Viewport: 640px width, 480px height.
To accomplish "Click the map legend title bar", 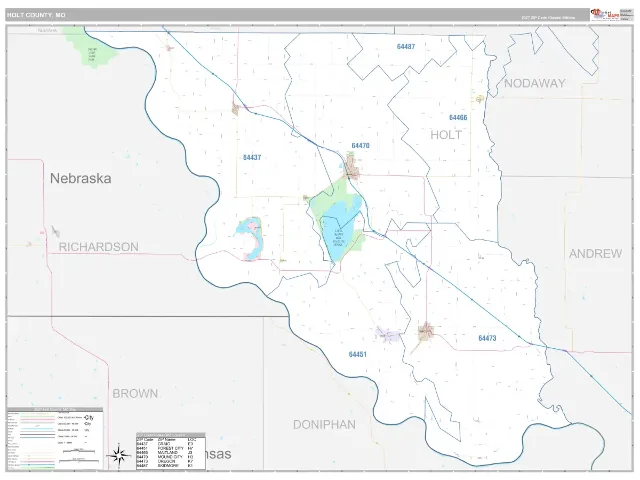I will click(x=55, y=409).
